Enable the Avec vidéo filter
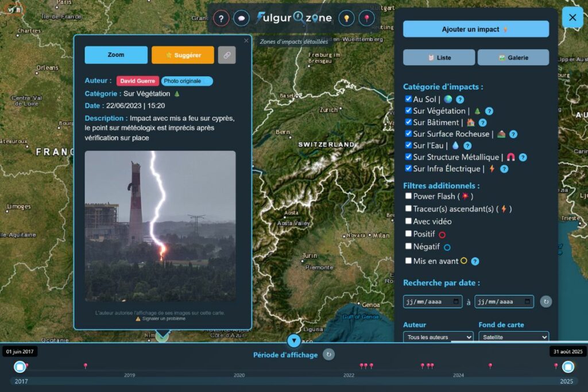 (408, 221)
